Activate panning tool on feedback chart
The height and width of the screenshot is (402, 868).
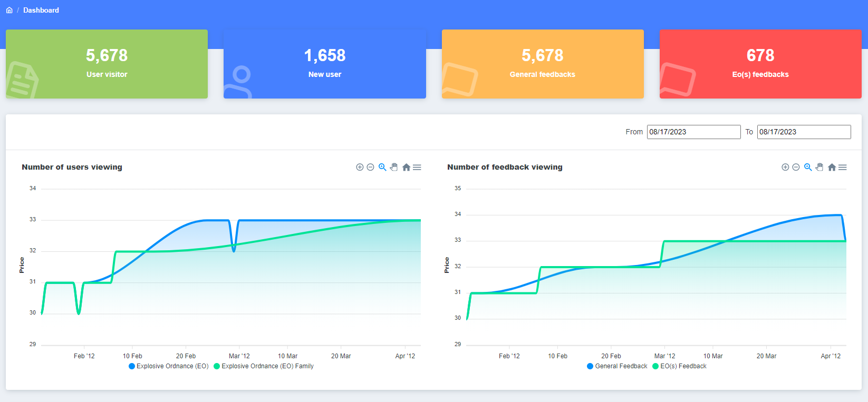click(819, 167)
